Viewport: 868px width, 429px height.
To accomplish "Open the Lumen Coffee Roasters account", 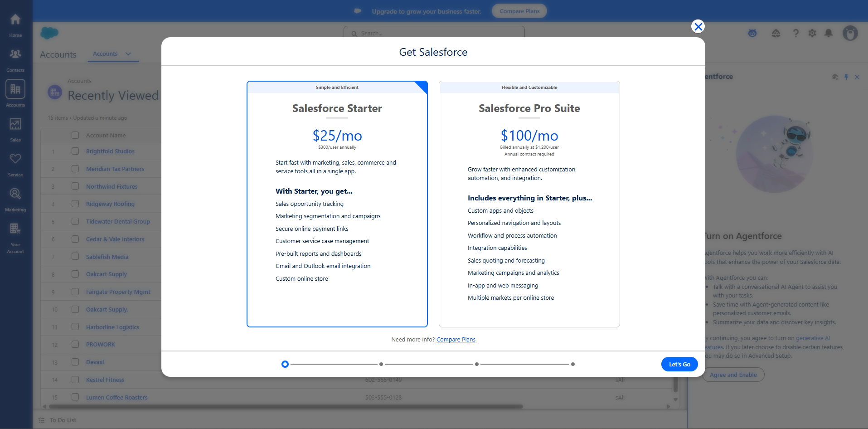I will point(116,397).
